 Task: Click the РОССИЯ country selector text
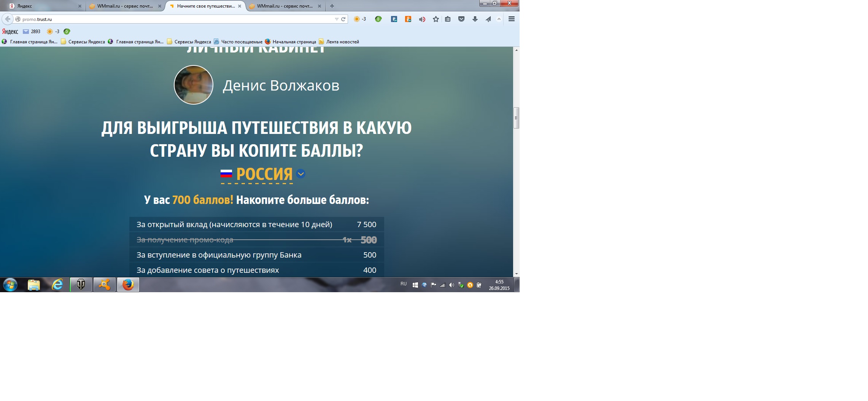264,174
